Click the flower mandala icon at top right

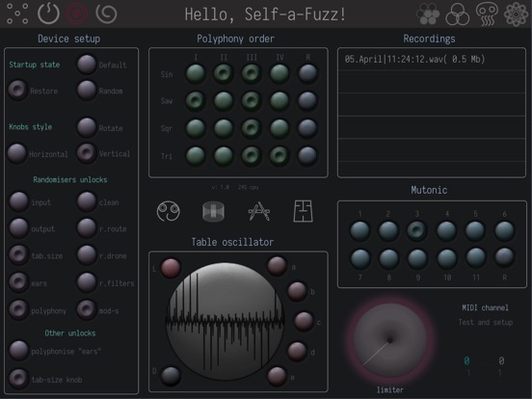click(x=516, y=13)
